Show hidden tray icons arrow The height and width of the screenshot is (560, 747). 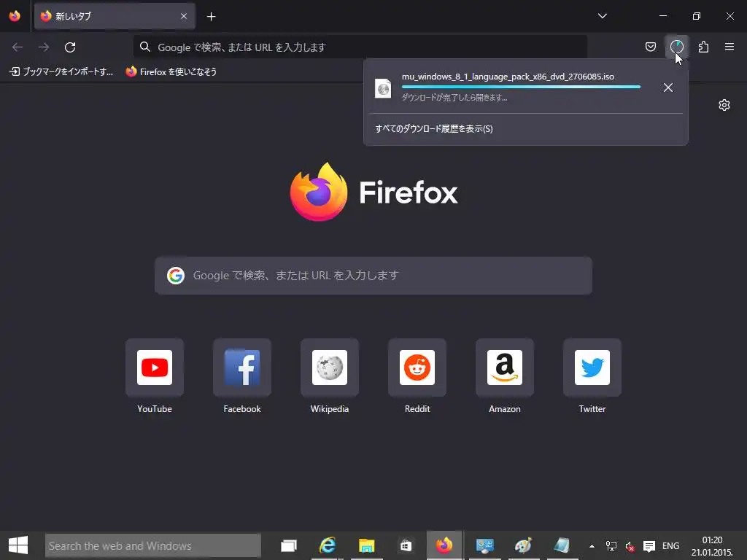(592, 546)
